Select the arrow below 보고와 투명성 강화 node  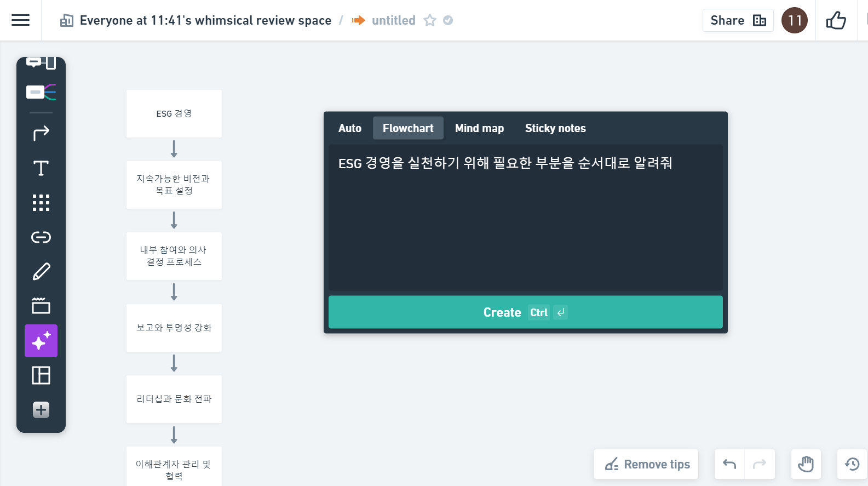(x=174, y=363)
